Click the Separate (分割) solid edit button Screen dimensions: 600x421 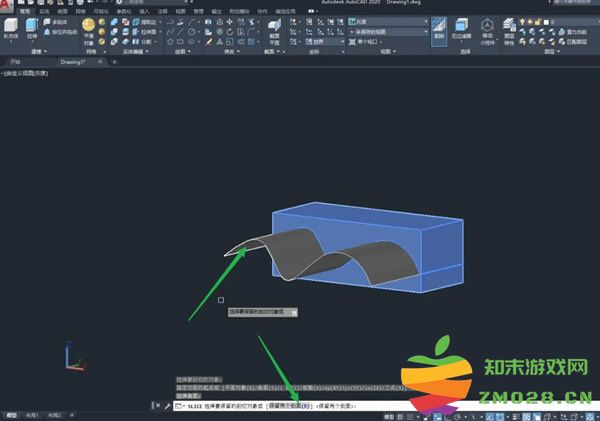[142, 42]
